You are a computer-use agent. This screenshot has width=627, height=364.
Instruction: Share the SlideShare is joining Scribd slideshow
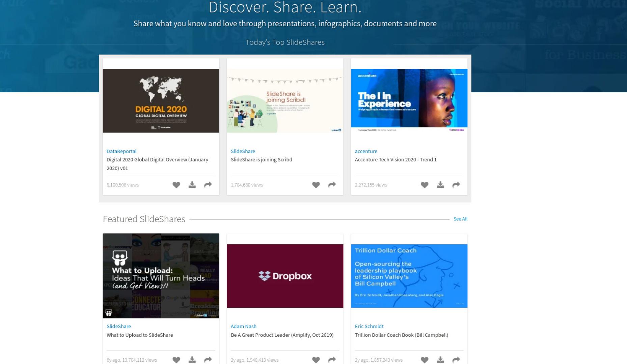coord(332,185)
